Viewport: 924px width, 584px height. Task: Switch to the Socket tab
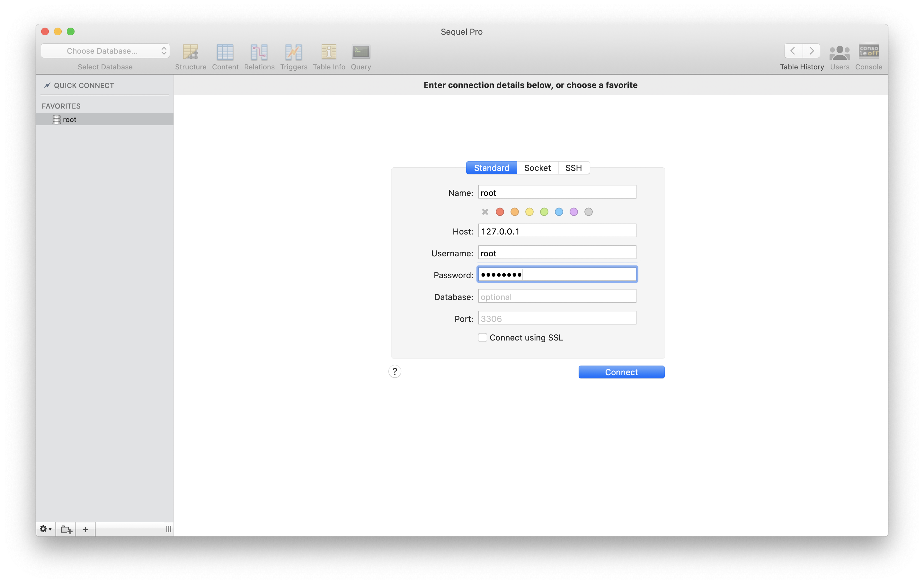pyautogui.click(x=537, y=168)
